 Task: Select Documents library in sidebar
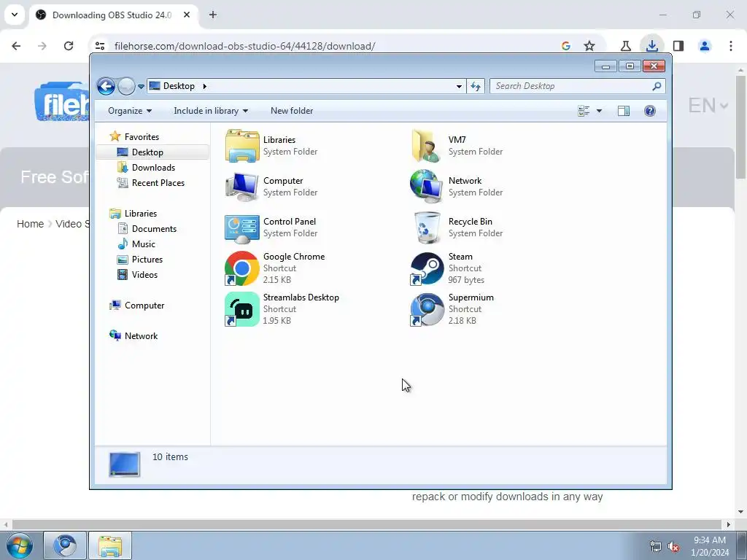154,229
